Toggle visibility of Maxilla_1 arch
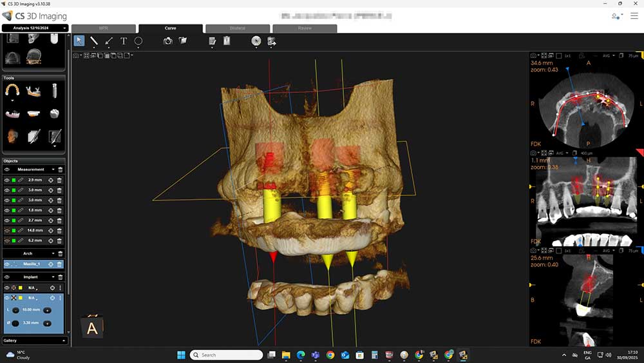 coord(7,264)
